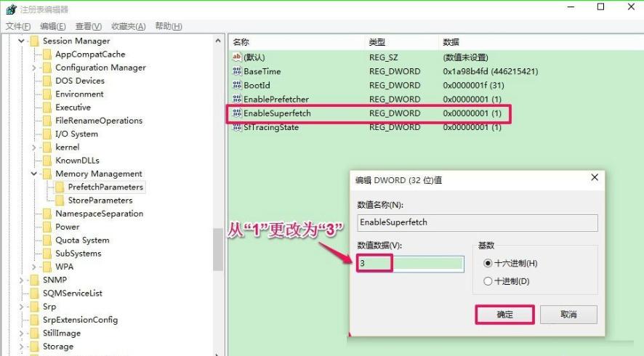Click the DWORD icon beside BaseTime
The image size is (644, 356).
click(x=237, y=71)
